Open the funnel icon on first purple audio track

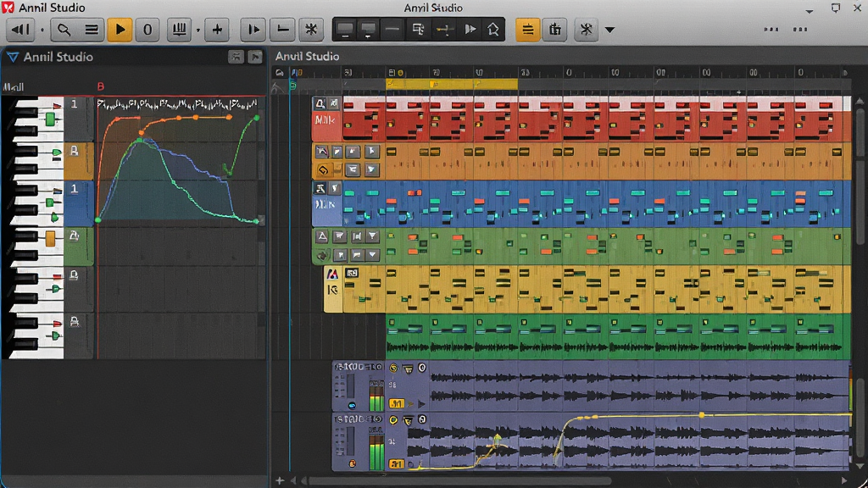[x=408, y=368]
